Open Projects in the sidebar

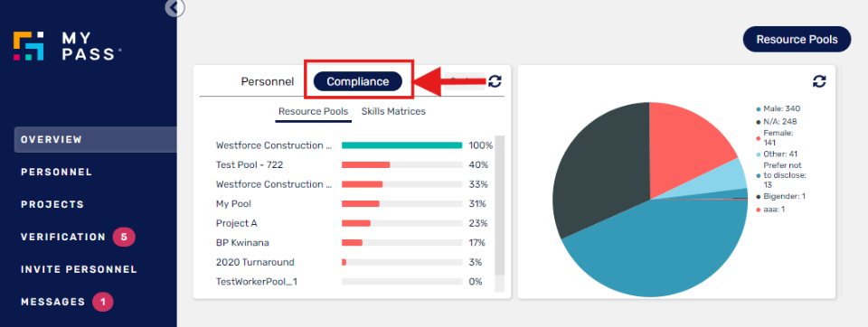click(x=52, y=204)
